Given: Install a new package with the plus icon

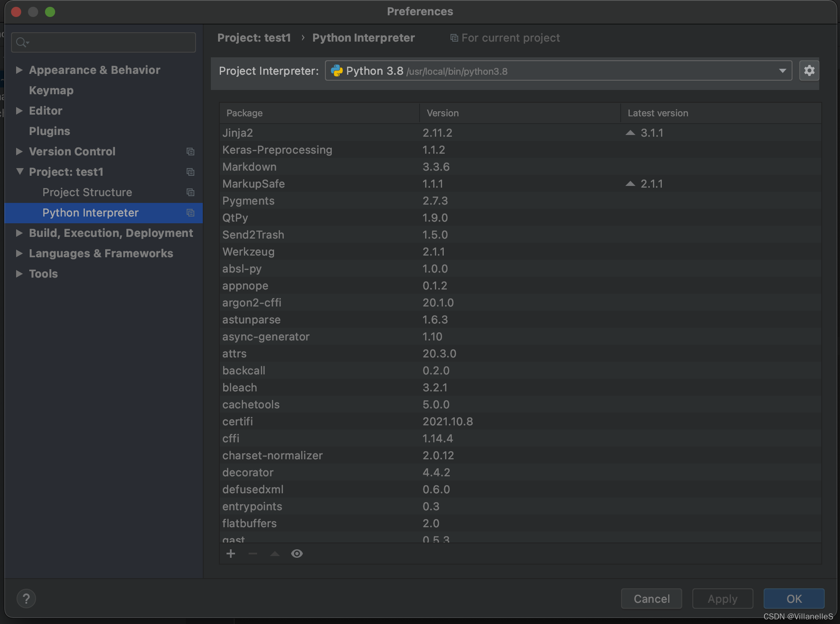Looking at the screenshot, I should click(230, 554).
